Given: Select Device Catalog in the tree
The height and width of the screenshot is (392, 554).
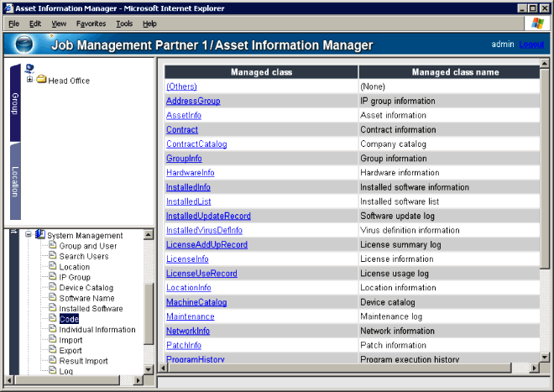Looking at the screenshot, I should (86, 288).
